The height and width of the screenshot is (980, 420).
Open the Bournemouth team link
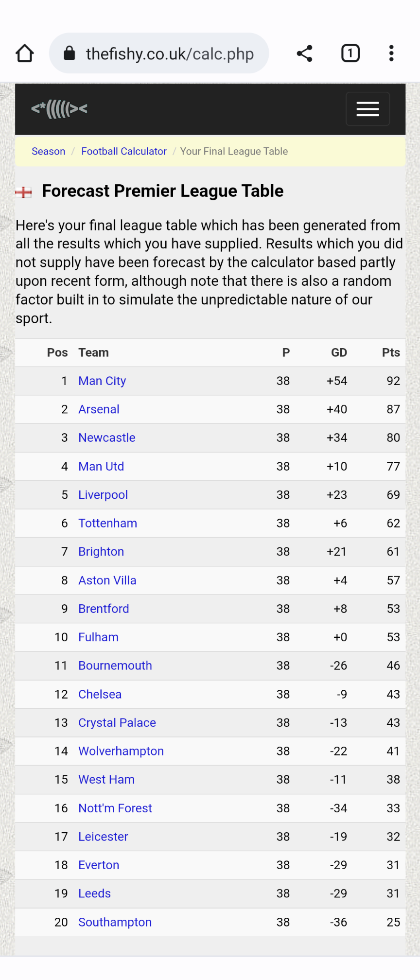pyautogui.click(x=115, y=666)
